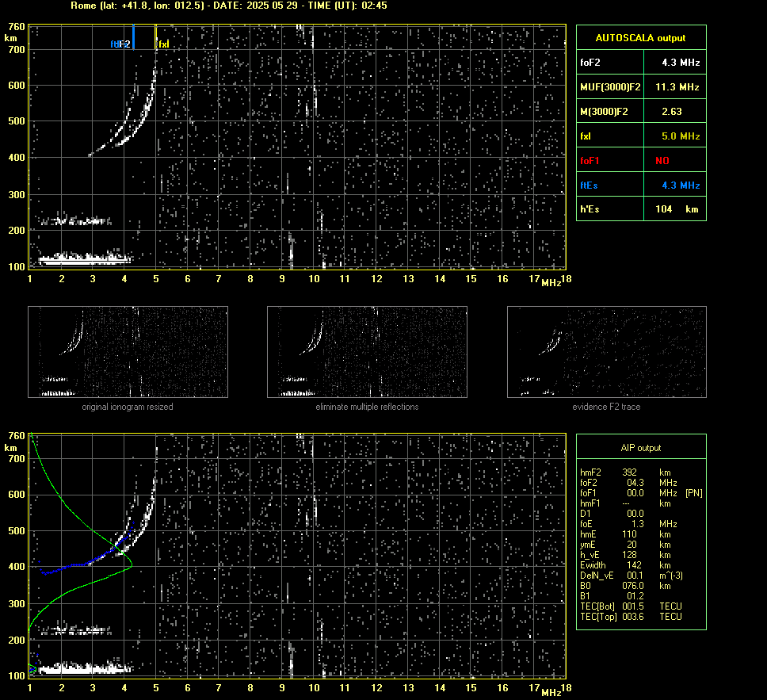767x700 pixels.
Task: Select the B0 value 076.0
Action: (x=633, y=586)
